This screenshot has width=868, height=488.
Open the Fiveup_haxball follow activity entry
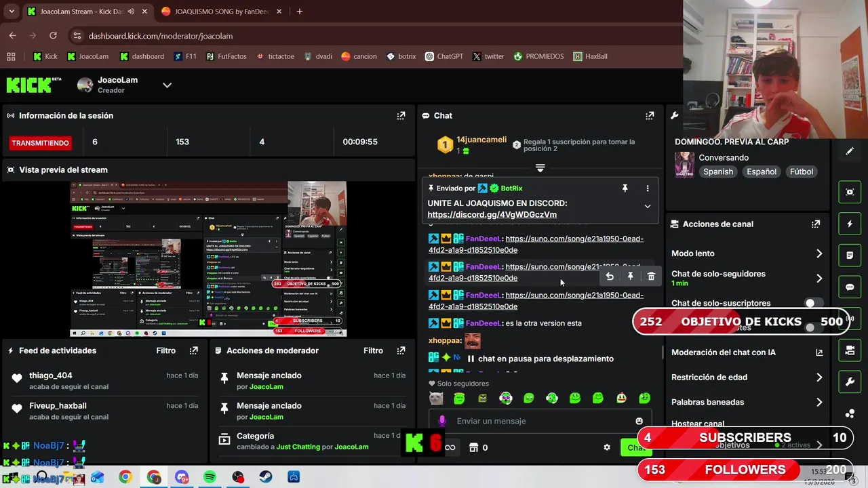click(106, 411)
